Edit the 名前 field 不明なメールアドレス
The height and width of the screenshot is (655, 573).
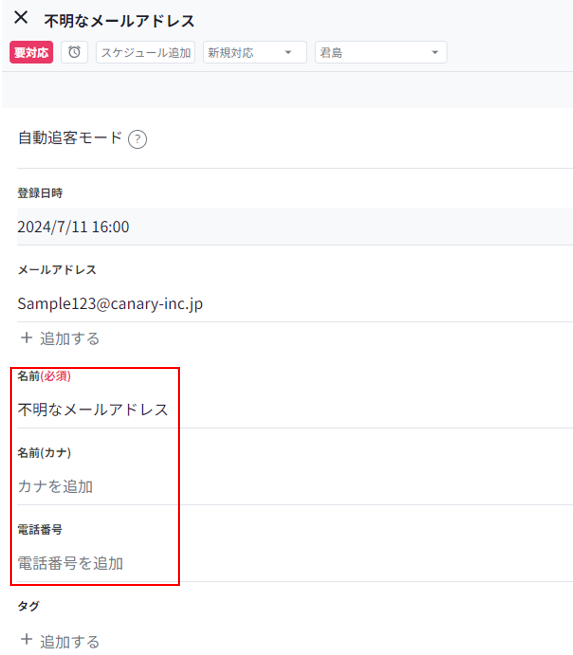[x=295, y=409]
